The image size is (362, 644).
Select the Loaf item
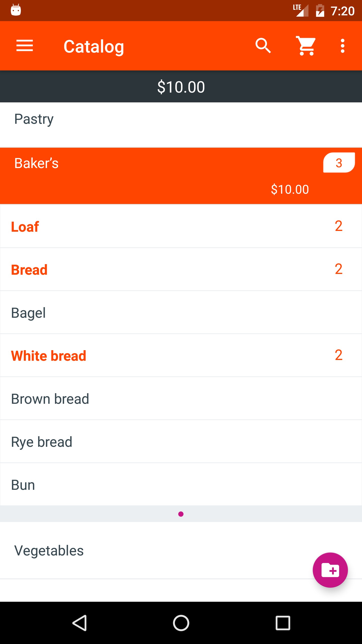(x=181, y=226)
